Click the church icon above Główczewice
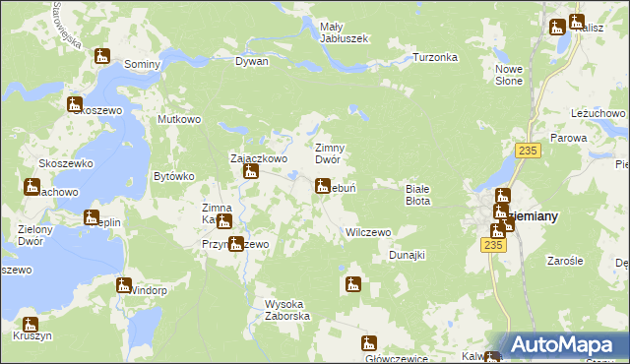The width and height of the screenshot is (630, 364). 369,343
